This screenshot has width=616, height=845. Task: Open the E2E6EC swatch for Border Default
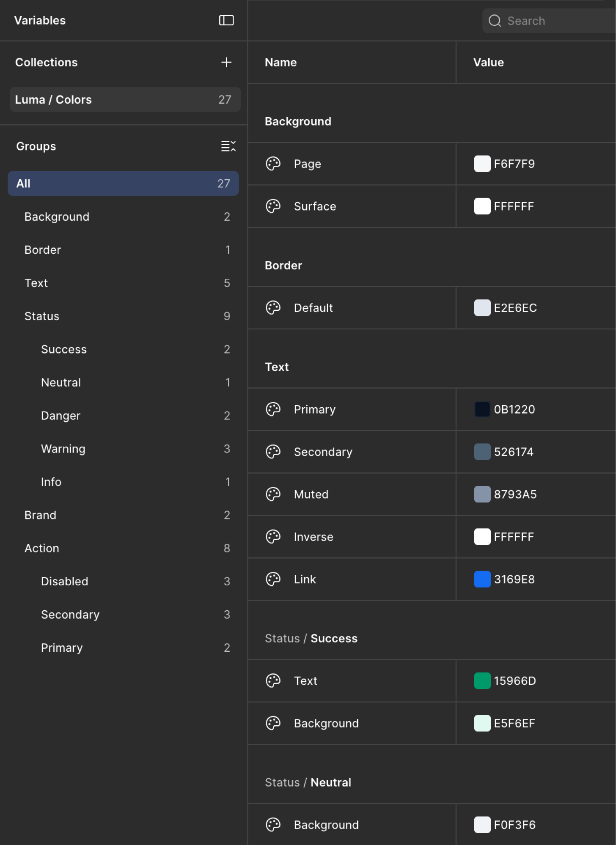pos(482,308)
